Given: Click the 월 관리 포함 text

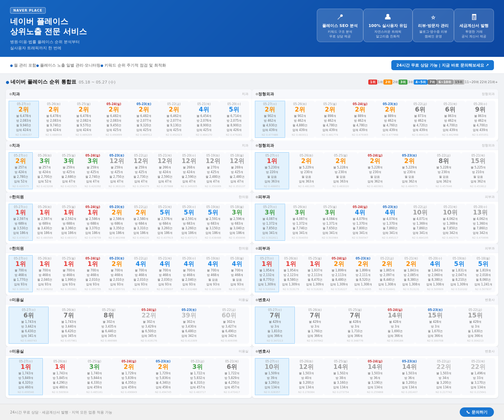Looking at the screenshot, I should click(x=25, y=66).
